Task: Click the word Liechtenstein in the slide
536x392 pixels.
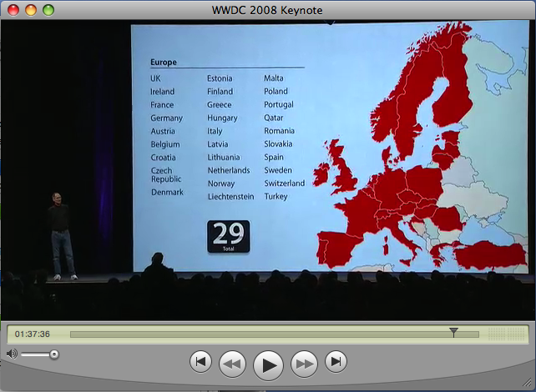Action: point(230,197)
